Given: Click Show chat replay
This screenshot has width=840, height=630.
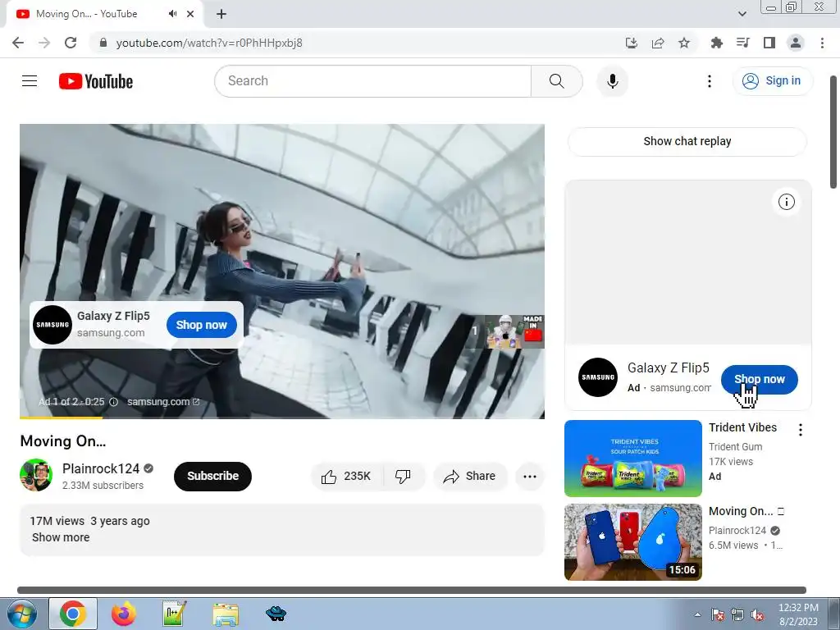Looking at the screenshot, I should [687, 141].
